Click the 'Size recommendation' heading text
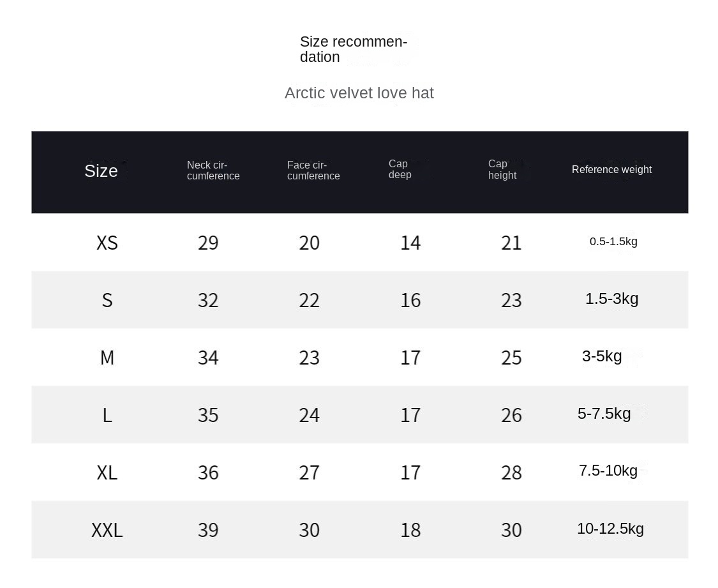The height and width of the screenshot is (588, 718). 353,49
